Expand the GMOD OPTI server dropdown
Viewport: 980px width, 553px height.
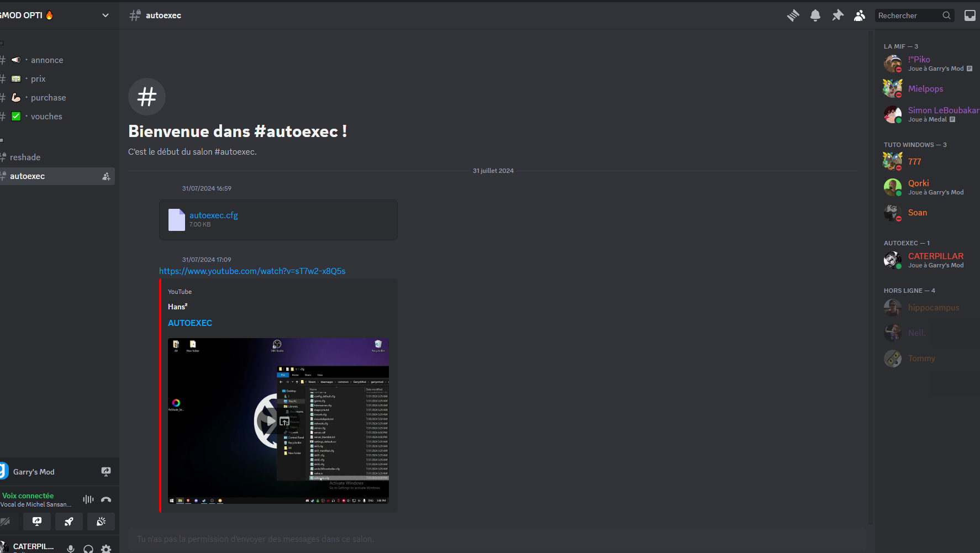click(x=106, y=15)
